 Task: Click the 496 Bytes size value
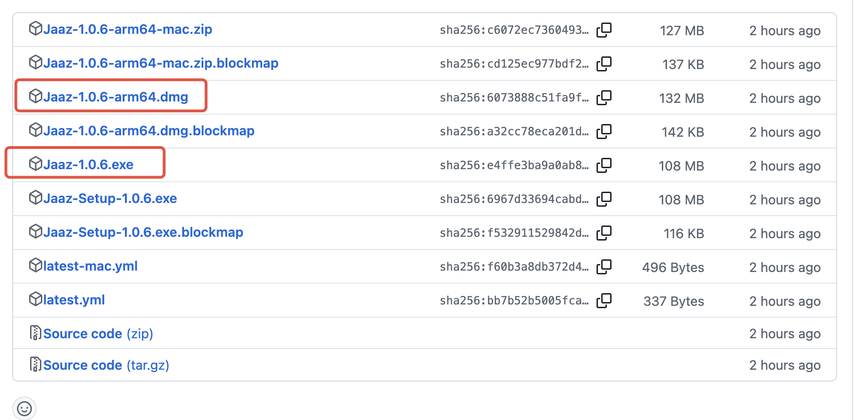pyautogui.click(x=673, y=267)
